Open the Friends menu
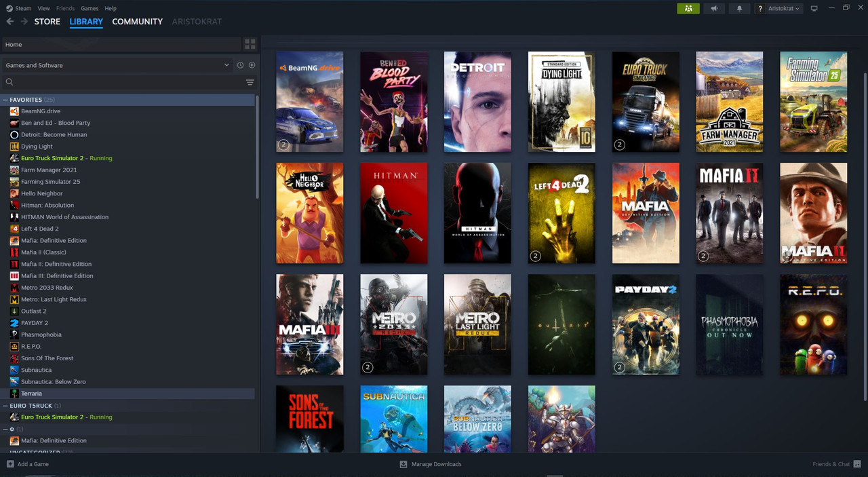This screenshot has height=477, width=868. (65, 8)
